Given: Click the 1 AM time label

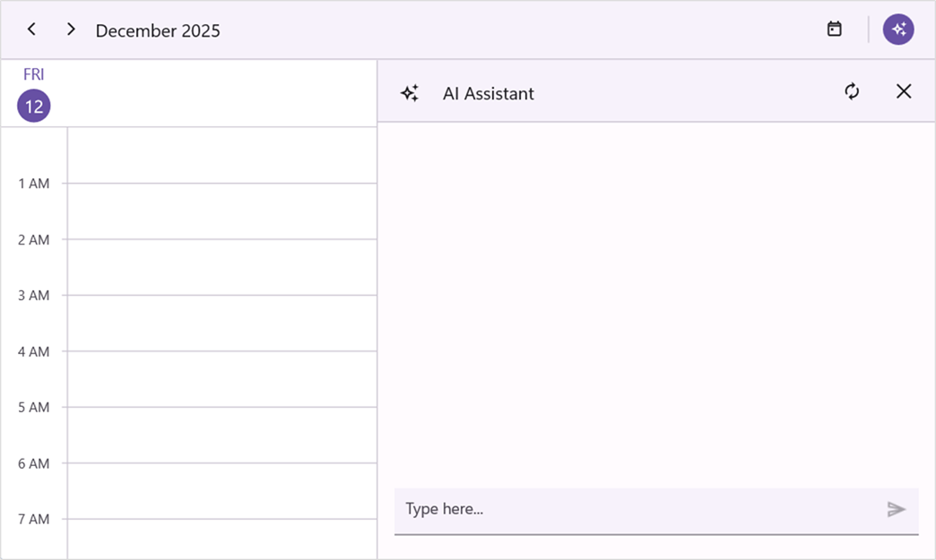Looking at the screenshot, I should point(33,184).
